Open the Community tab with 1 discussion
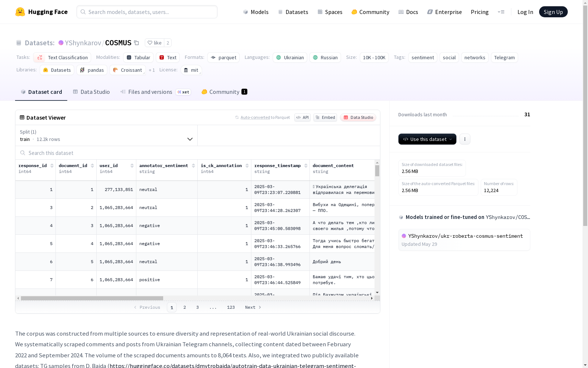The width and height of the screenshot is (588, 368). coord(225,92)
